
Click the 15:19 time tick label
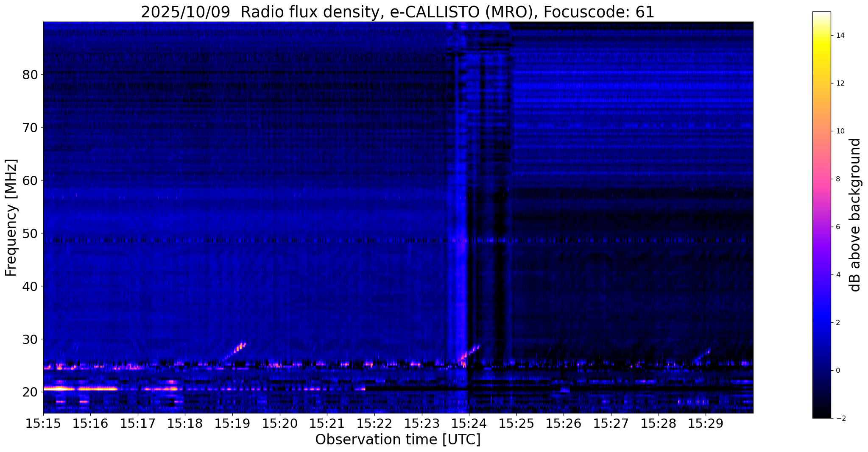232,423
